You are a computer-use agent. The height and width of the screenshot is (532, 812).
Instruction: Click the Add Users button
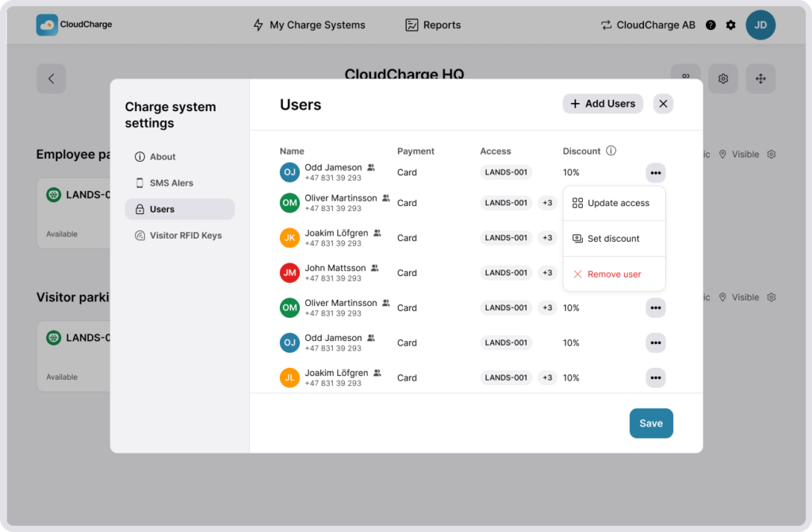tap(603, 104)
